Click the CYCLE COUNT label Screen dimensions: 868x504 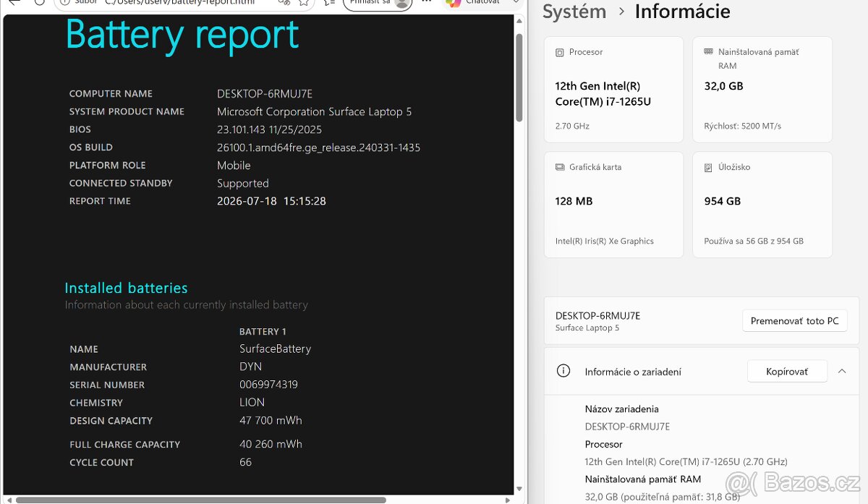tap(102, 463)
